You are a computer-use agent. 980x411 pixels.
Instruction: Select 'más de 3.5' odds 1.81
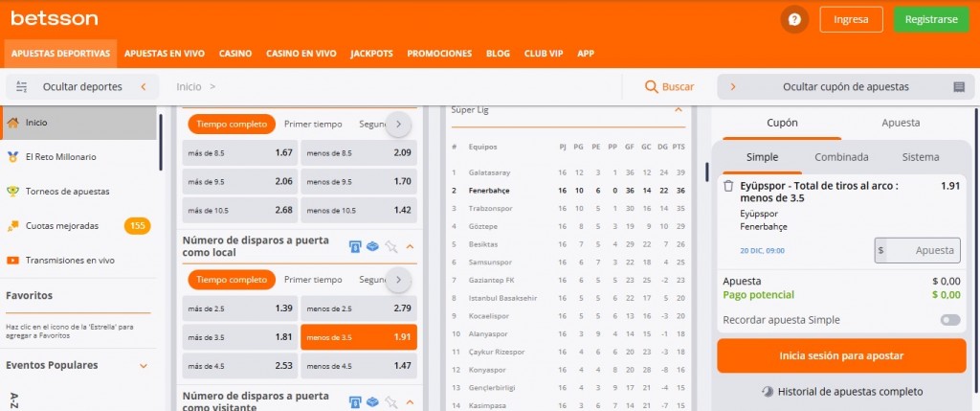(239, 337)
